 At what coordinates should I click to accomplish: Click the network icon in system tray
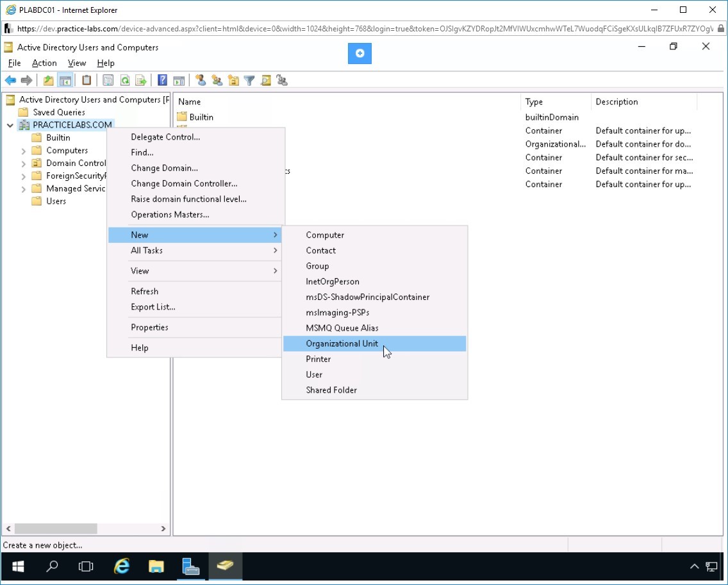(x=711, y=566)
